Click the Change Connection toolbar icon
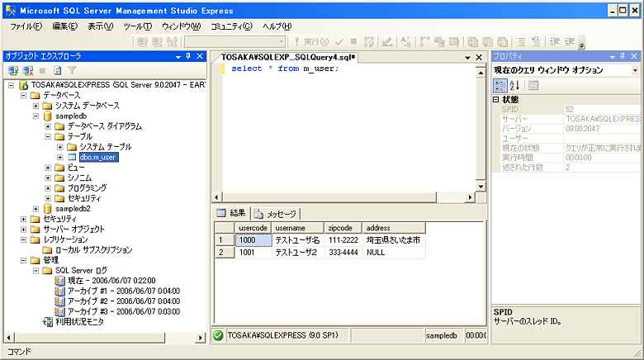Viewport: 644px width, 360px height. tap(172, 41)
